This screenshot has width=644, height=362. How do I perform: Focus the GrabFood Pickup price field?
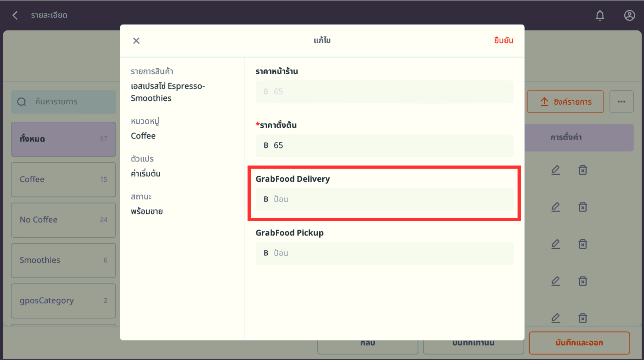[384, 253]
